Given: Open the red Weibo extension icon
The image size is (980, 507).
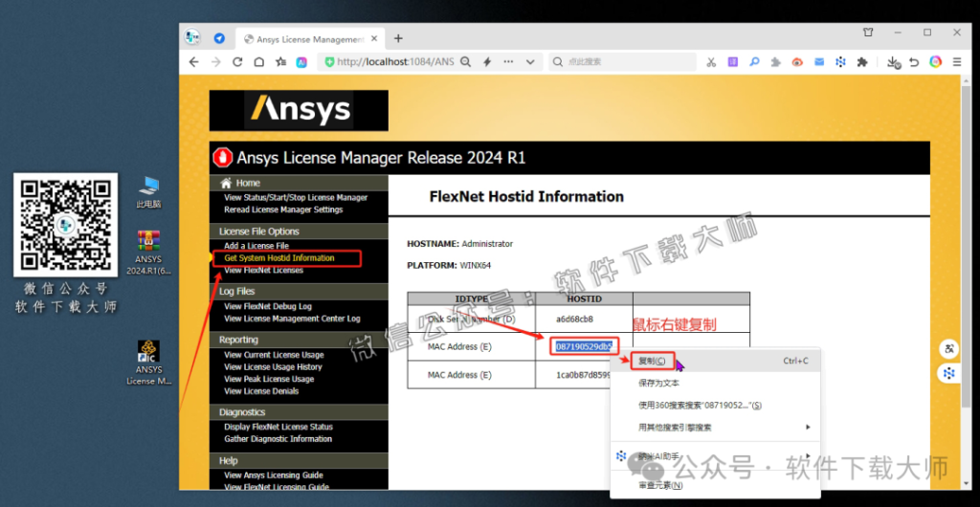Looking at the screenshot, I should pyautogui.click(x=797, y=62).
